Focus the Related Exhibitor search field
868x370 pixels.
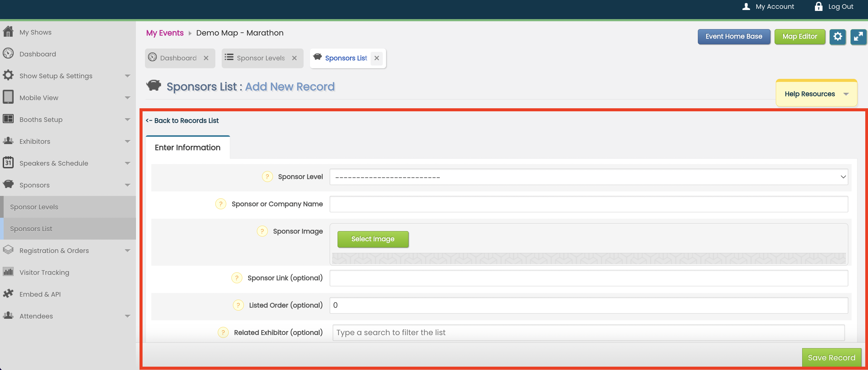[x=588, y=333]
